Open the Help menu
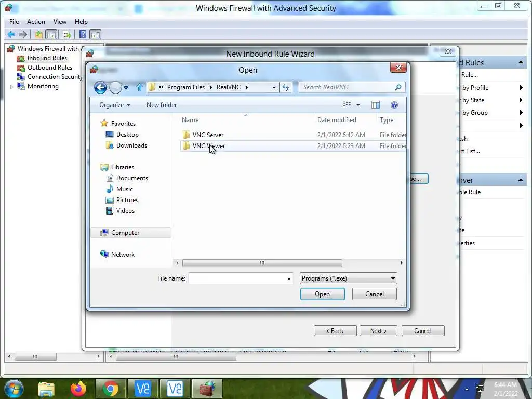 81,22
